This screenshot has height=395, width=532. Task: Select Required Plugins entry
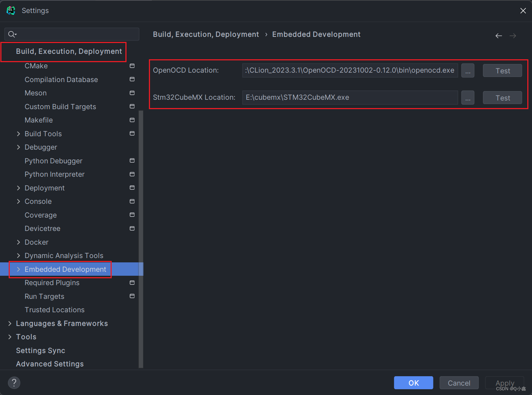click(x=52, y=283)
